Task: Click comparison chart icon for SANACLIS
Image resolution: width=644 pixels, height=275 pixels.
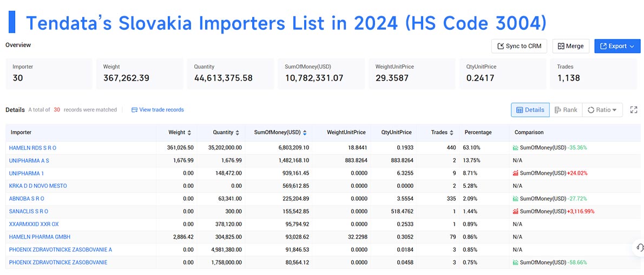Action: pyautogui.click(x=515, y=211)
